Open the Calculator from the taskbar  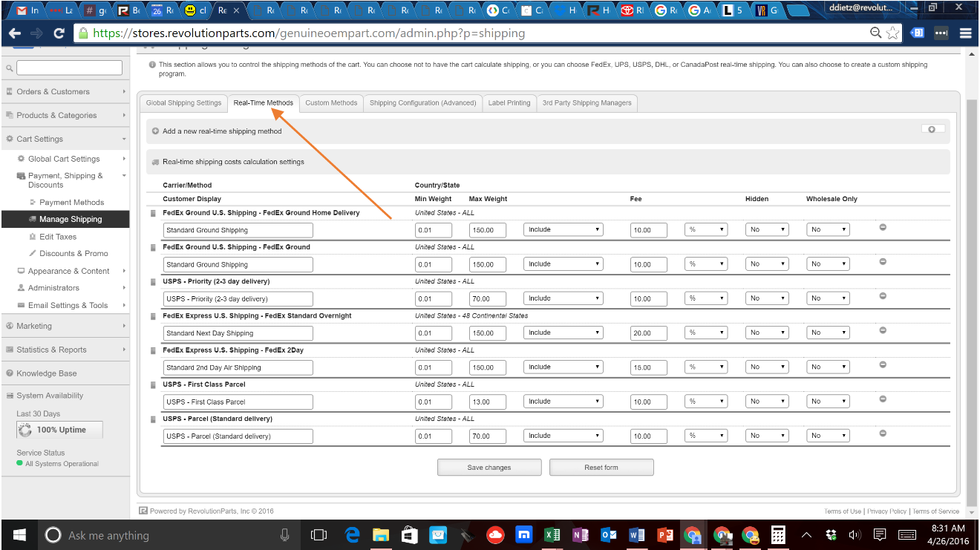pyautogui.click(x=778, y=534)
